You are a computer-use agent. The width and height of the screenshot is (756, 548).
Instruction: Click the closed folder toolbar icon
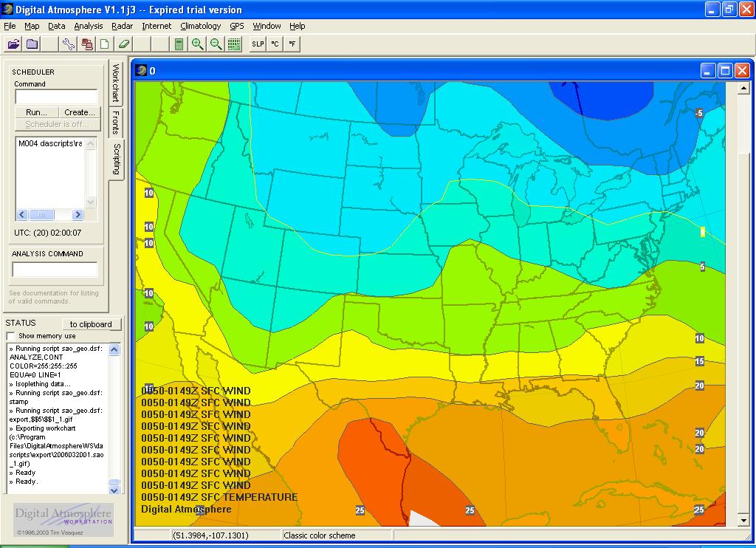pos(32,44)
